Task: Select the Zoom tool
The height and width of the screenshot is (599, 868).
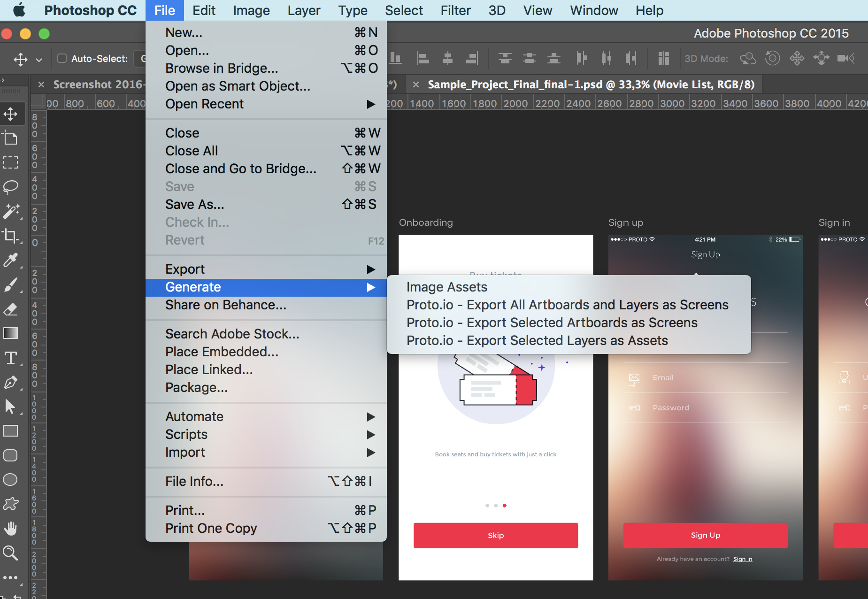Action: click(x=10, y=553)
